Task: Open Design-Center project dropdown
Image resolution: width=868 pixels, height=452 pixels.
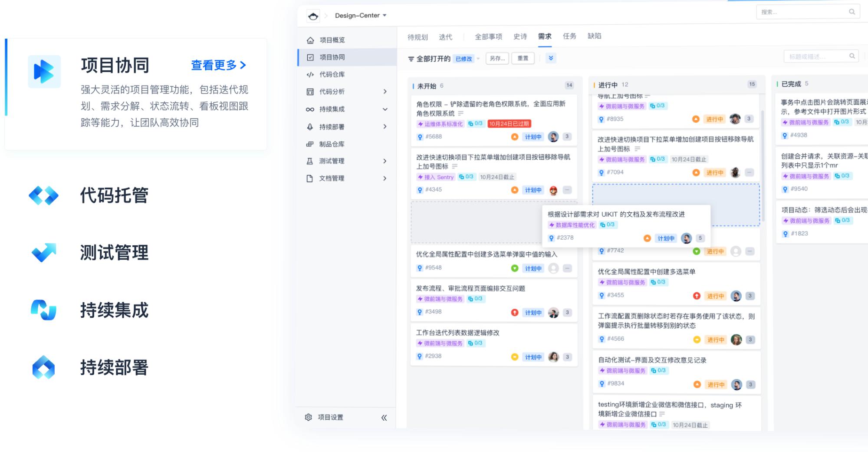Action: point(361,16)
